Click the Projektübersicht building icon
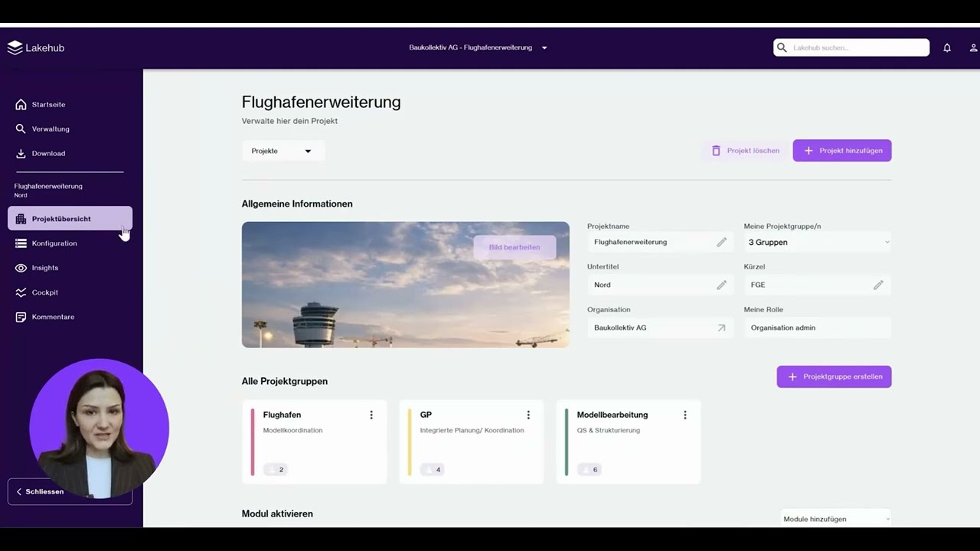Viewport: 980px width, 551px height. (x=21, y=219)
